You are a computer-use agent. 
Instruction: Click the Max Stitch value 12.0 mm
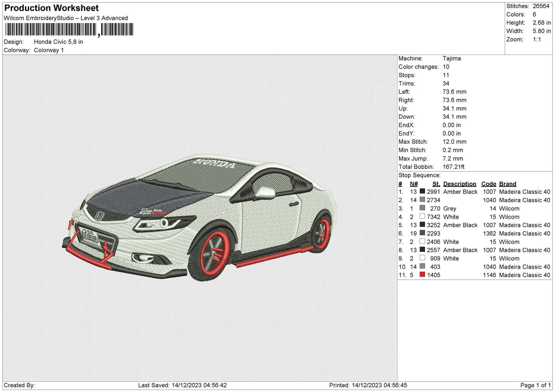click(455, 141)
